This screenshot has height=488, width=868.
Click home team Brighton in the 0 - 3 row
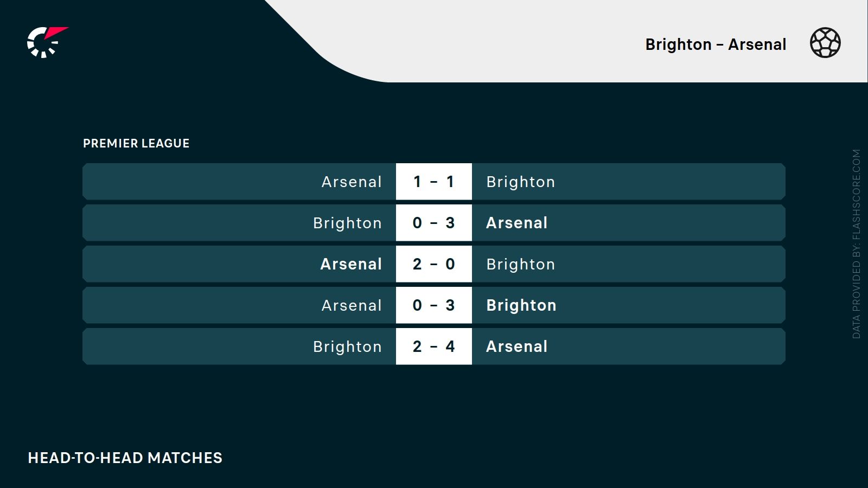[x=347, y=223]
